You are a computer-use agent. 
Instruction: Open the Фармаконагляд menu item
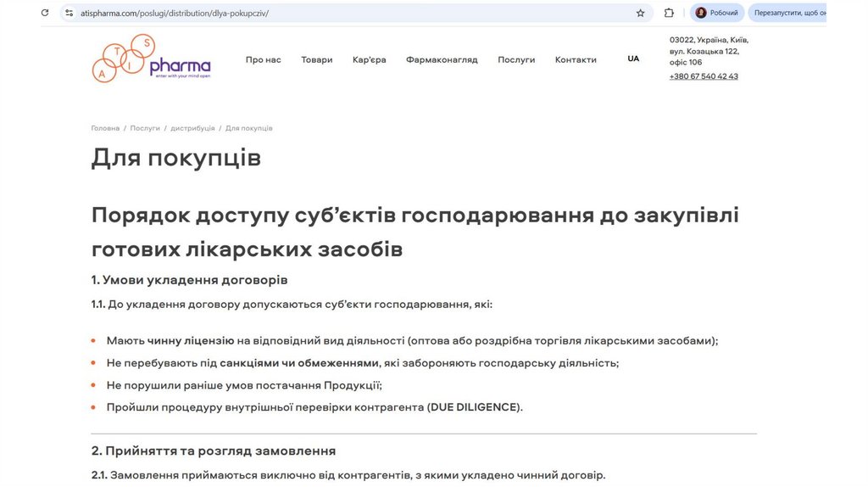click(442, 60)
